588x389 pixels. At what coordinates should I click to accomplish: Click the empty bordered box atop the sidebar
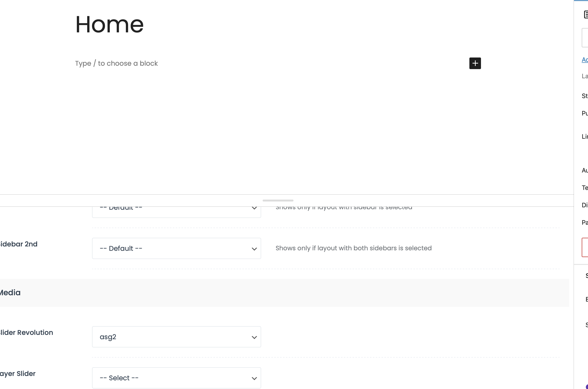coord(585,38)
